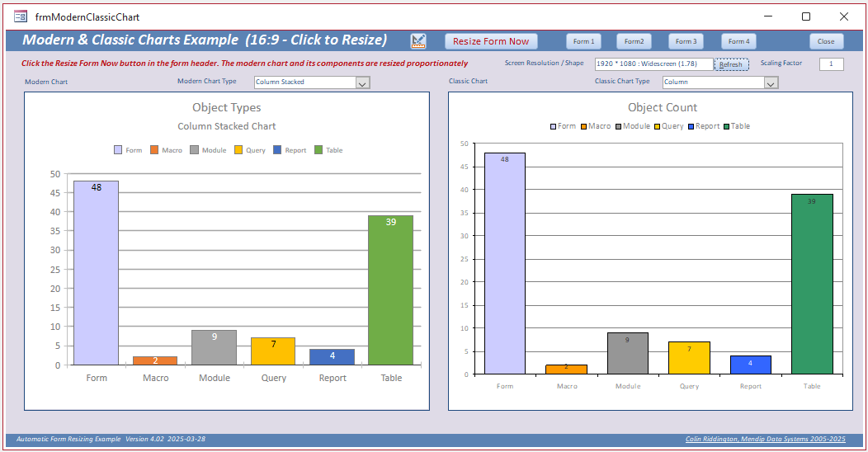Maximize the frmModernClassicChart window
This screenshot has height=452, width=868.
(806, 16)
